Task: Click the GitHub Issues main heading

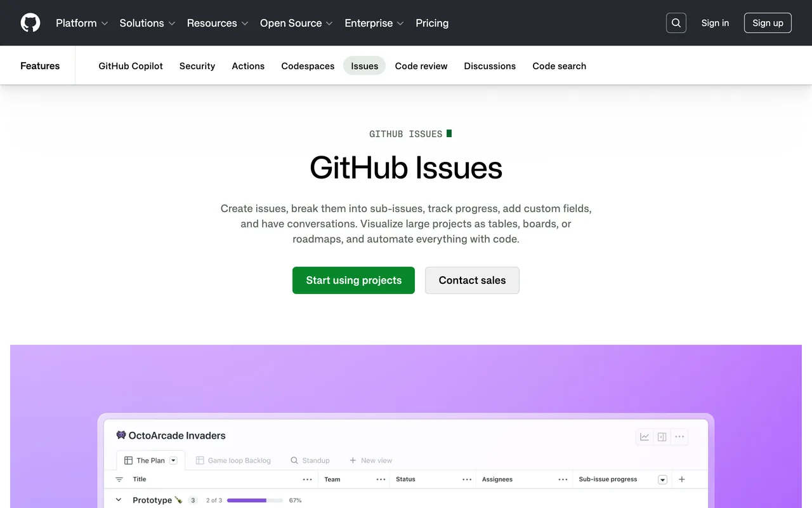Action: 406,168
